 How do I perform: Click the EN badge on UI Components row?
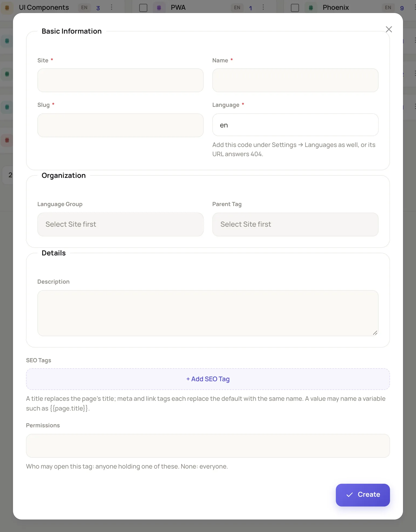point(84,8)
